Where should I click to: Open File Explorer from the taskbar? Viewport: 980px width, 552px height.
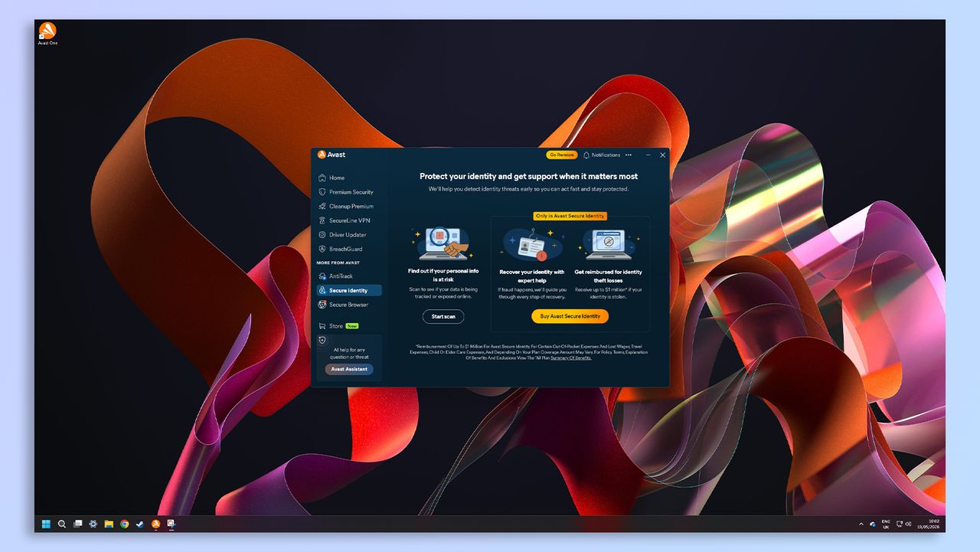coord(109,524)
